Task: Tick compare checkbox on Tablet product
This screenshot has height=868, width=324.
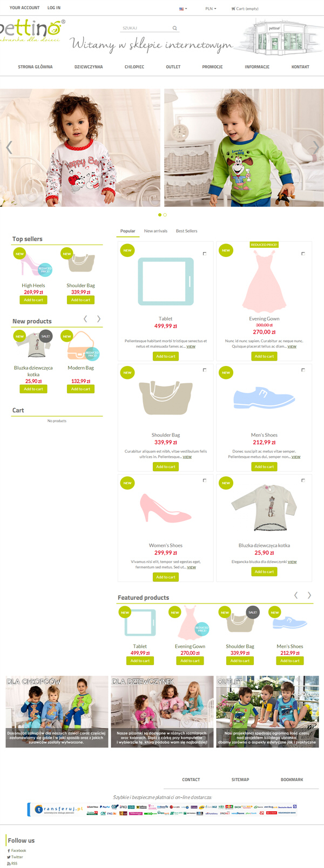Action: (x=205, y=253)
